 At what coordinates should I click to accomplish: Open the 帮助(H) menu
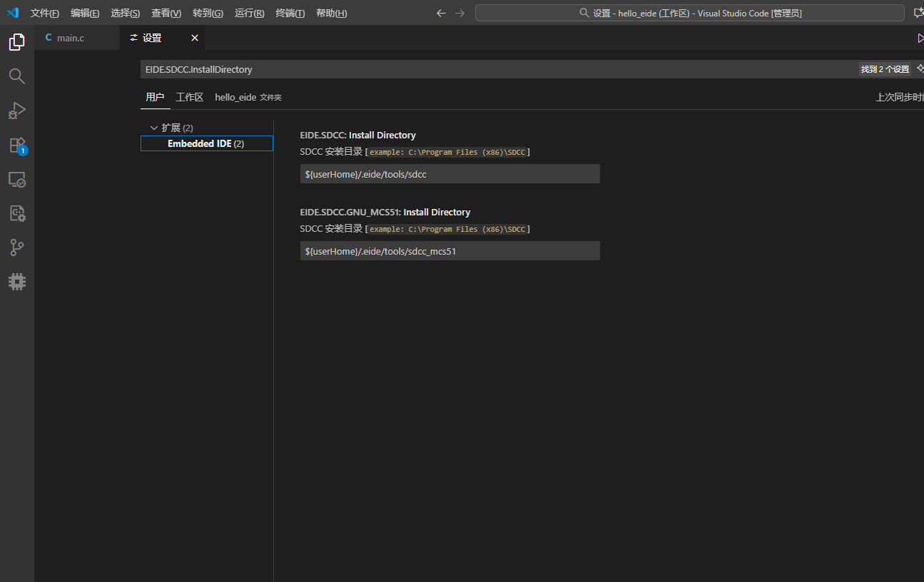(331, 14)
